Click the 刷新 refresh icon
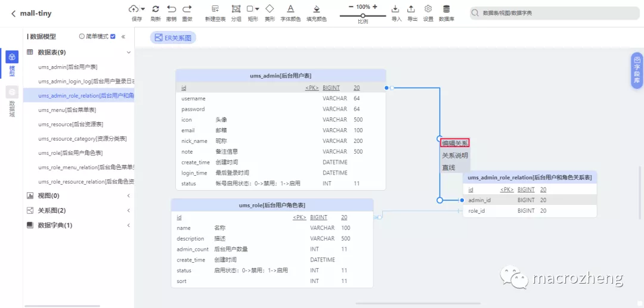 pyautogui.click(x=156, y=10)
